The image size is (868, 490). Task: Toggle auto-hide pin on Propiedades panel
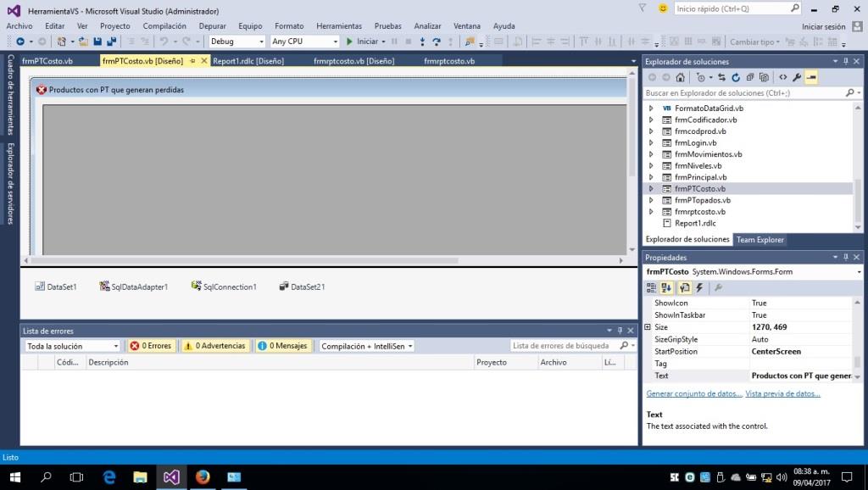[x=846, y=258]
